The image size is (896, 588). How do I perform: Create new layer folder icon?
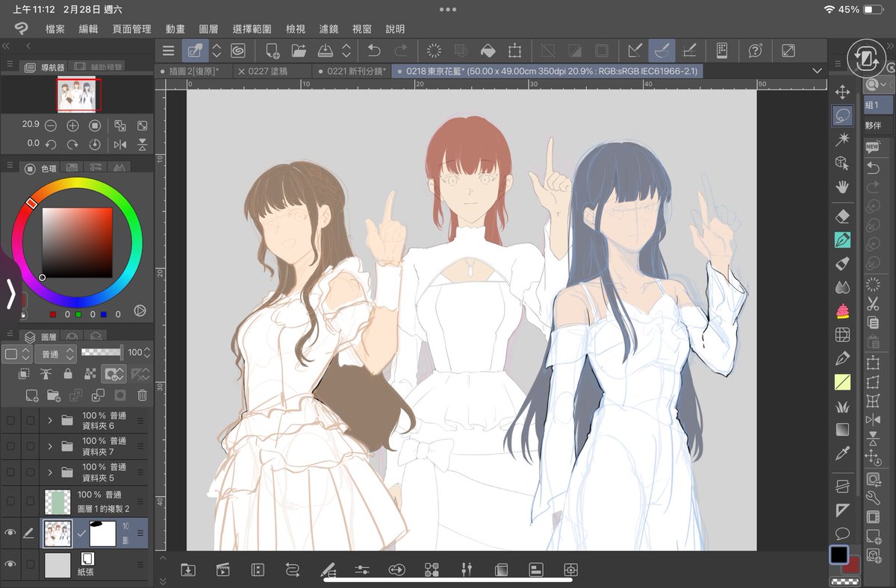(54, 395)
